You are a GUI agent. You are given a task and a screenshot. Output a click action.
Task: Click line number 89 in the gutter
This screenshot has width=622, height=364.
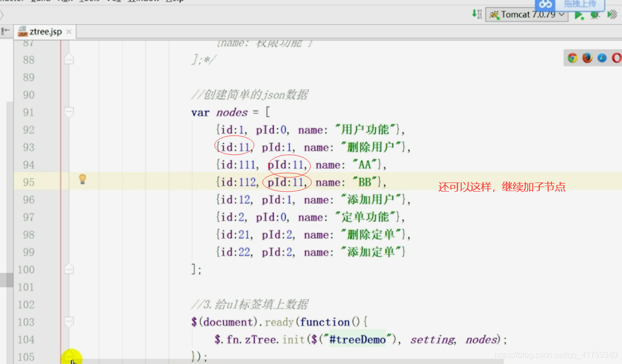click(29, 77)
